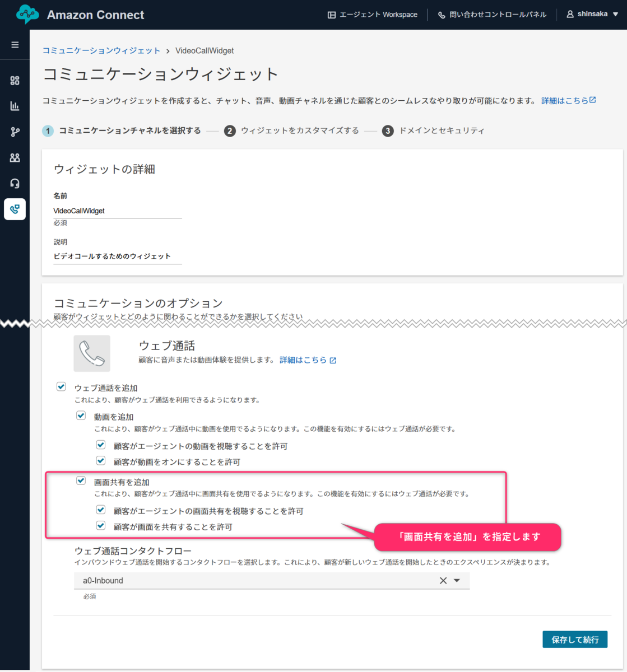This screenshot has width=627, height=672.
Task: Open the analytics bar chart sidebar icon
Action: [x=15, y=106]
